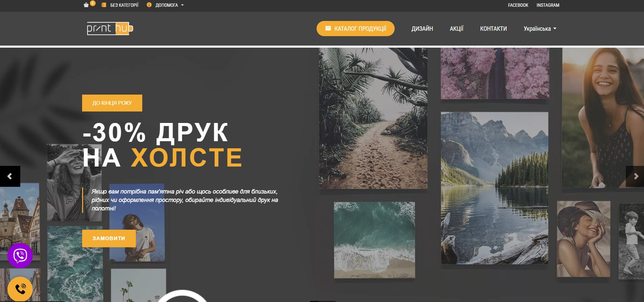
Task: Click the info icon beside ДОПОМОГА
Action: pyautogui.click(x=149, y=5)
